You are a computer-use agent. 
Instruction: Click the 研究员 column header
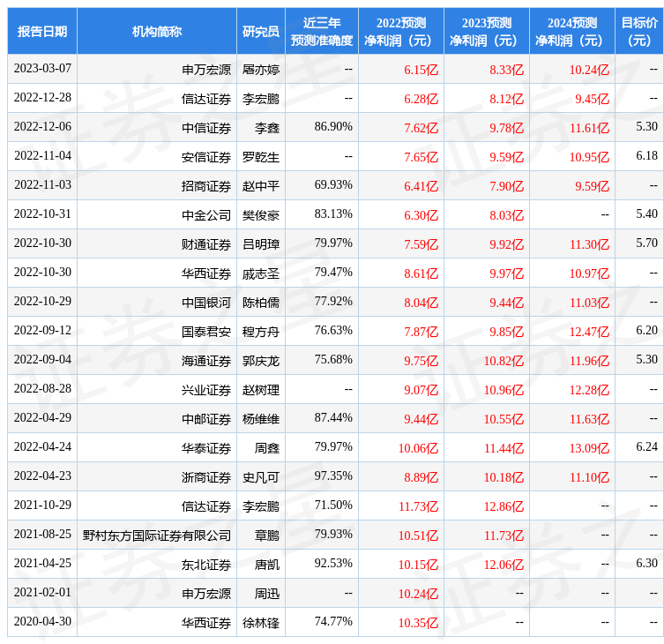point(261,32)
